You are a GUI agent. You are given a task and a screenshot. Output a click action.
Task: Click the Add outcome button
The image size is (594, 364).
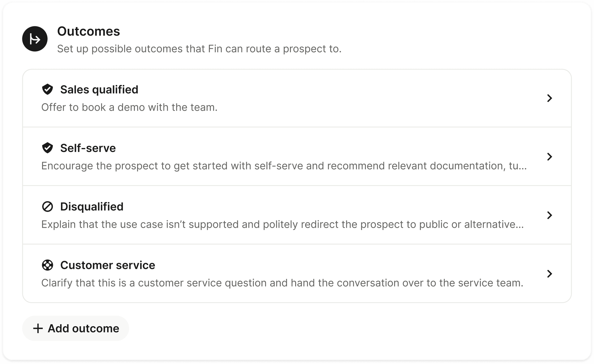pos(75,328)
